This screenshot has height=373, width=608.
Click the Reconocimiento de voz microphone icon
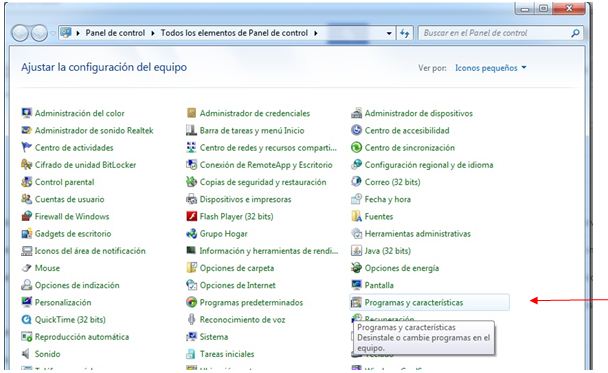pos(192,319)
